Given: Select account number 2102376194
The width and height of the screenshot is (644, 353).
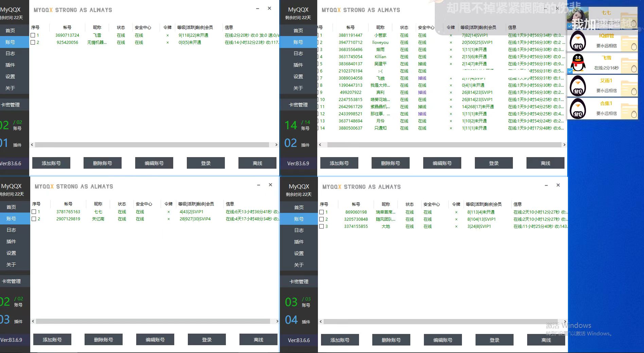Looking at the screenshot, I should (x=351, y=71).
